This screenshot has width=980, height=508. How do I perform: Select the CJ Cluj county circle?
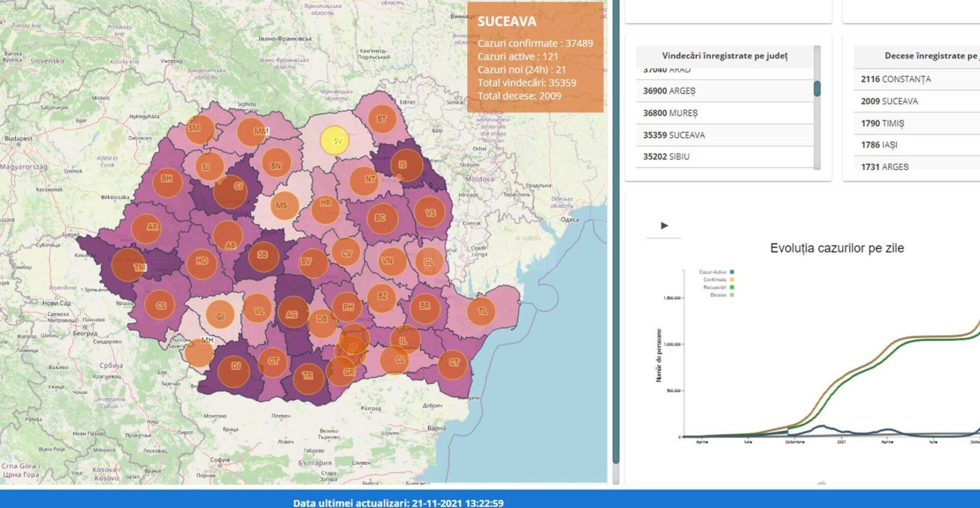coord(230,191)
